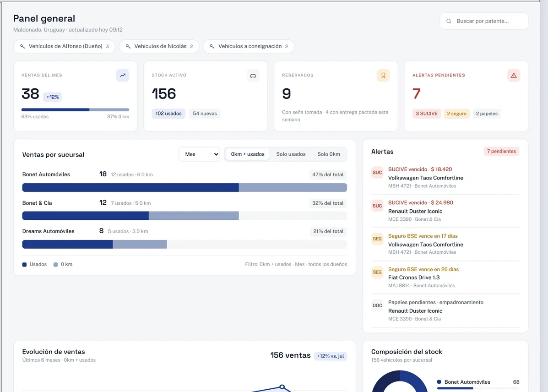Switch to Solo 0km tab

329,154
